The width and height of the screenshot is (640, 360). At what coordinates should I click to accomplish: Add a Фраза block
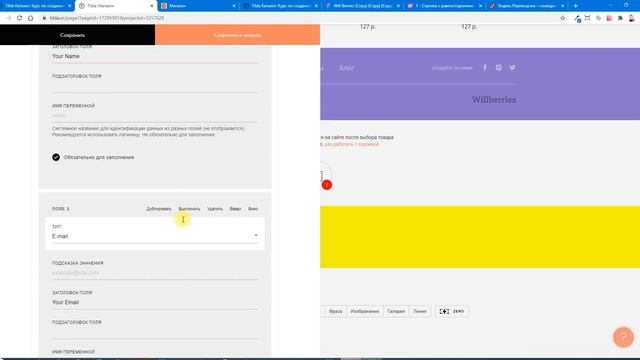coord(336,311)
